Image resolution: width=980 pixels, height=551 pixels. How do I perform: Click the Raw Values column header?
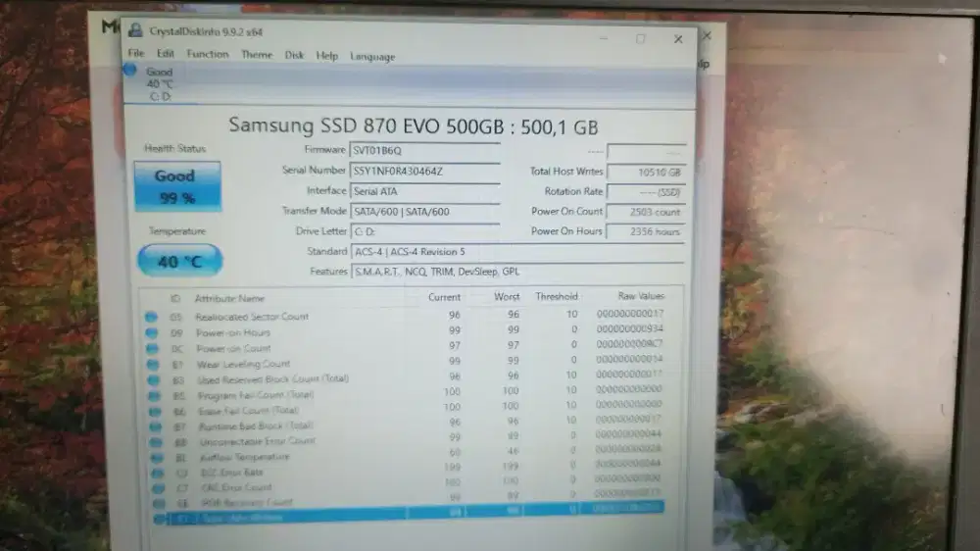click(641, 296)
